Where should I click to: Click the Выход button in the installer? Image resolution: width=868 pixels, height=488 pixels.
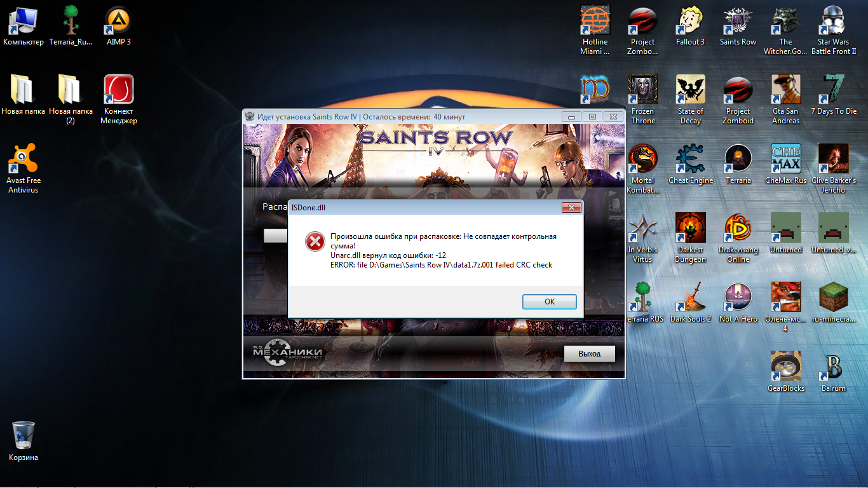pos(589,353)
